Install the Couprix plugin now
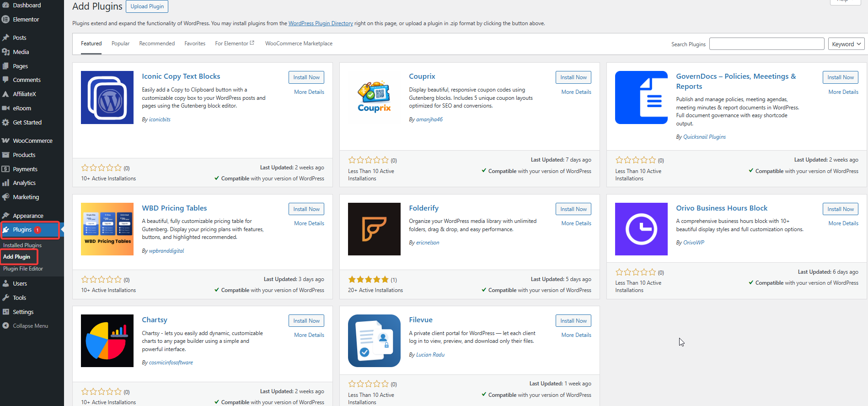This screenshot has height=406, width=868. (573, 77)
